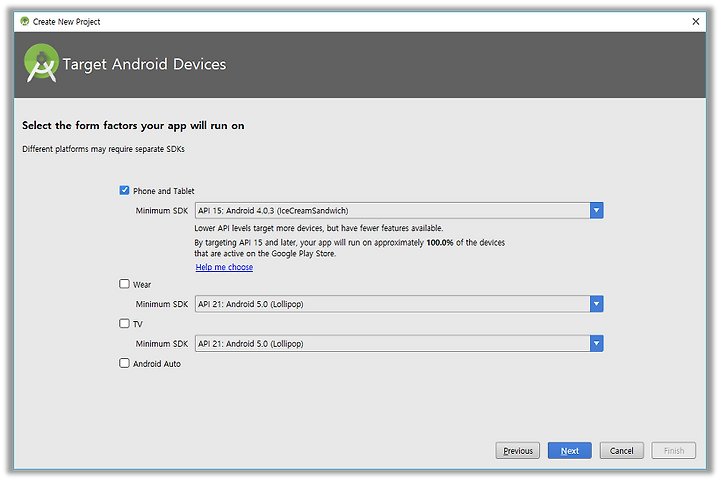Screen dimensions: 720x481
Task: Check the Android Auto option
Action: point(124,363)
